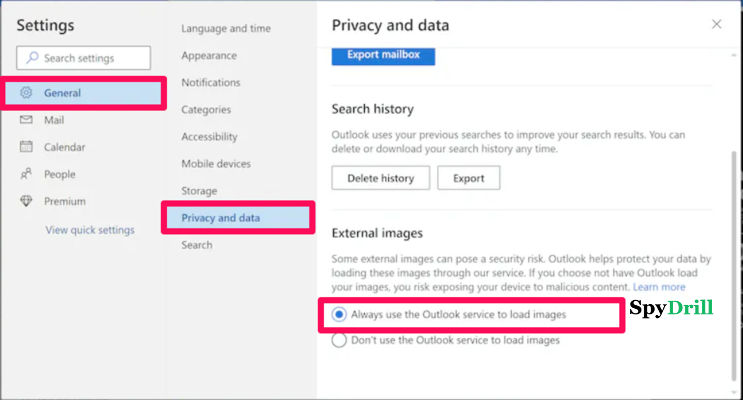Open the General settings category
The image size is (743, 400).
(83, 93)
